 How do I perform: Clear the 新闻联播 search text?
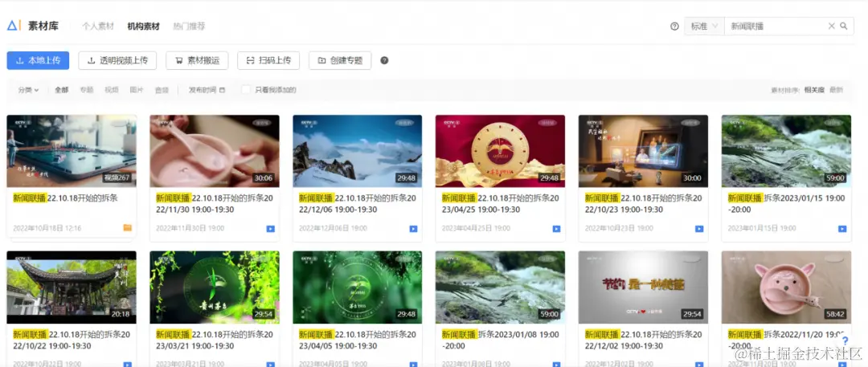tap(832, 26)
